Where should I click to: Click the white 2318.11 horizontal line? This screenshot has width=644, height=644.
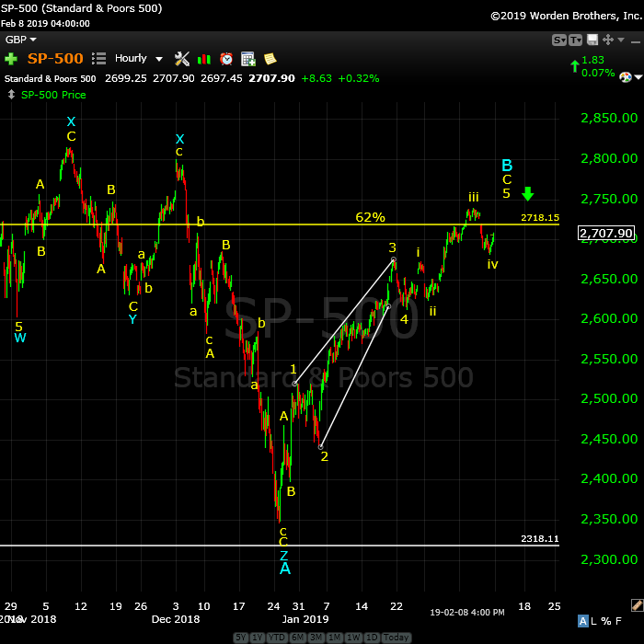(x=280, y=545)
